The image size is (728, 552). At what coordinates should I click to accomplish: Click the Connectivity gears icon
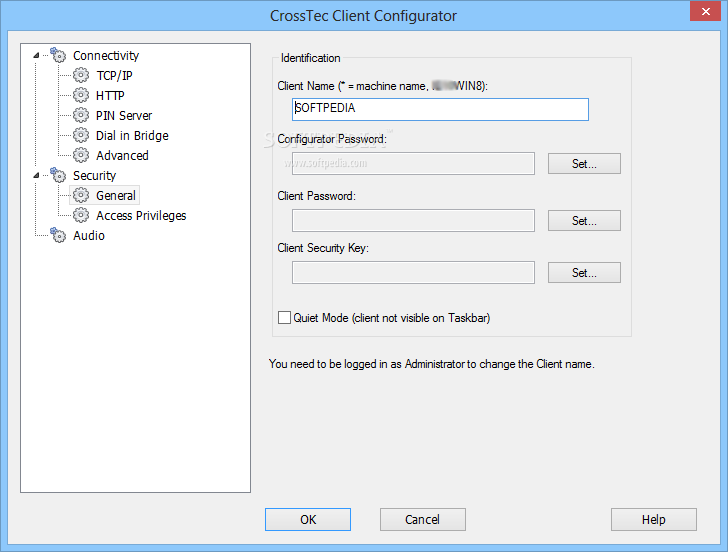click(x=58, y=55)
